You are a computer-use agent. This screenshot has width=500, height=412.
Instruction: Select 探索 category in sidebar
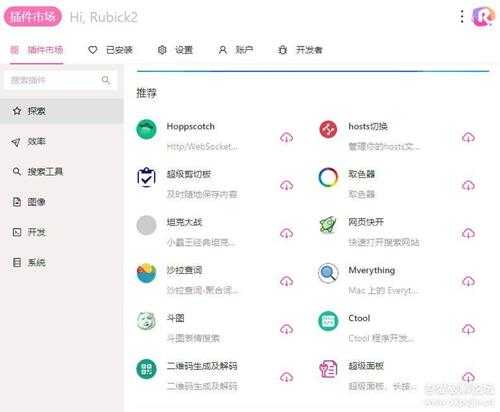[62, 111]
